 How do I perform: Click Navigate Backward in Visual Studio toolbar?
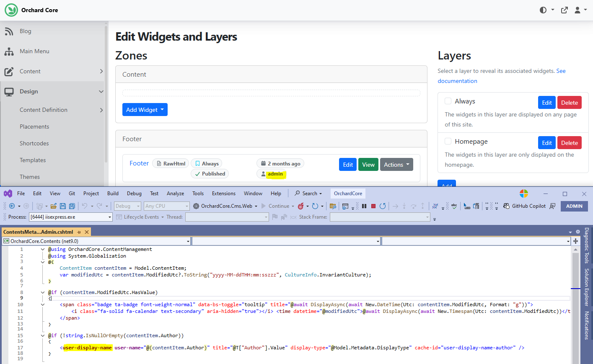click(12, 206)
